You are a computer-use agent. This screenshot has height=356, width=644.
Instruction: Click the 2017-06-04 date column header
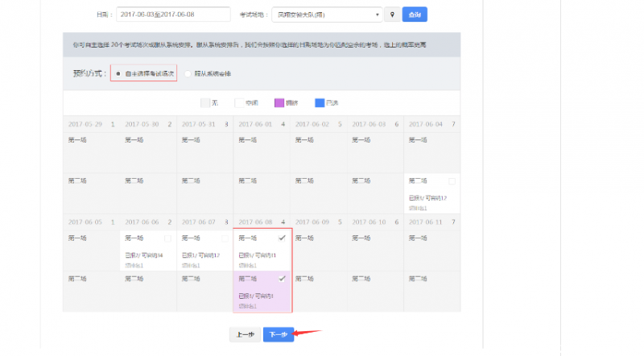click(432, 124)
